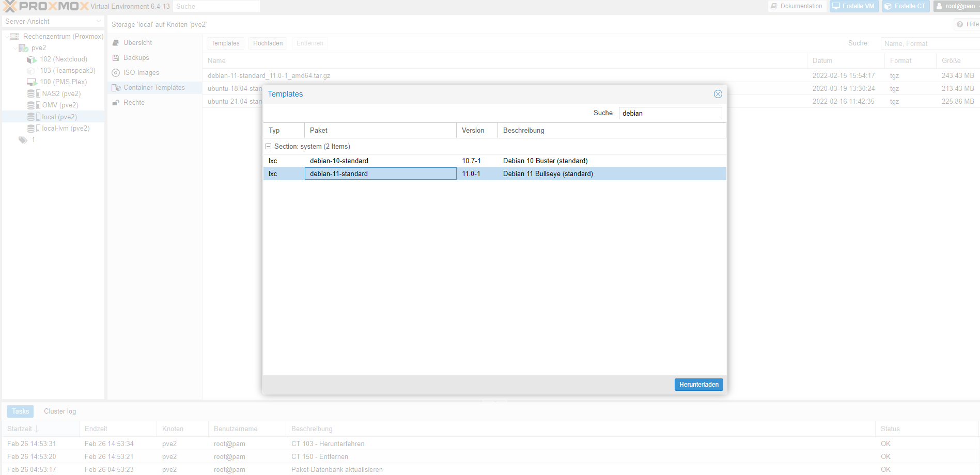Sort by Format column header
Viewport: 980px width, 475px height.
[x=910, y=60]
